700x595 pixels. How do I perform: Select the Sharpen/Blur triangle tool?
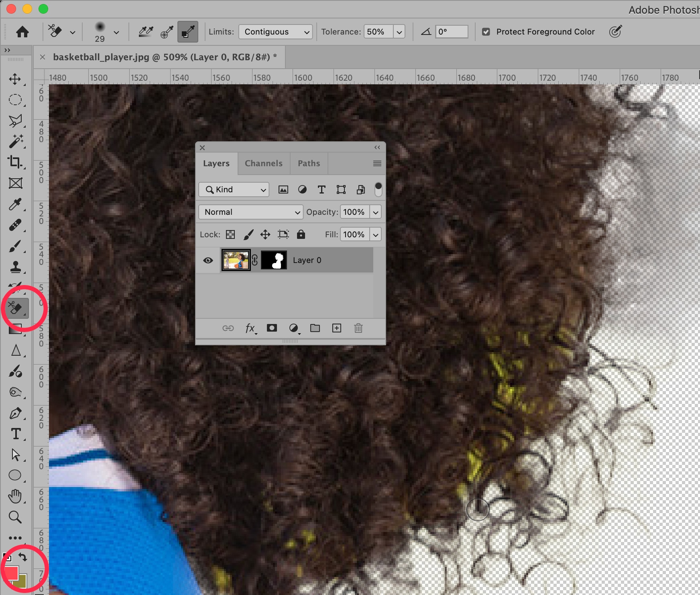coord(15,350)
